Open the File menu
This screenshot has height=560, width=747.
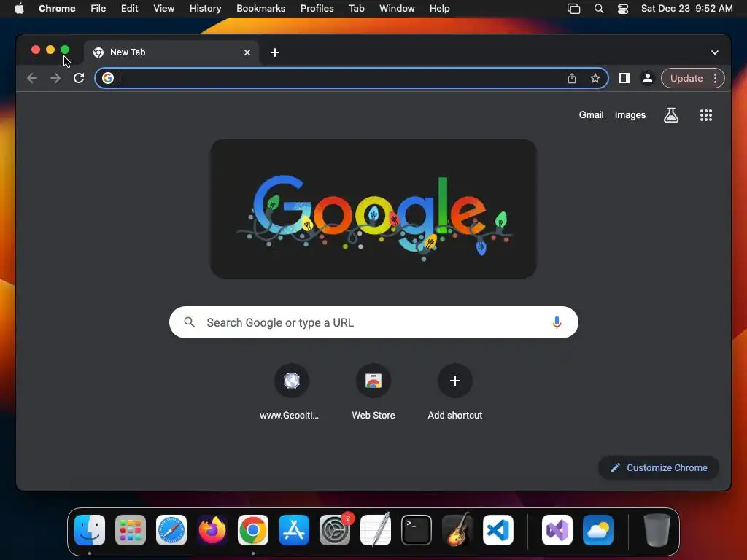point(98,8)
